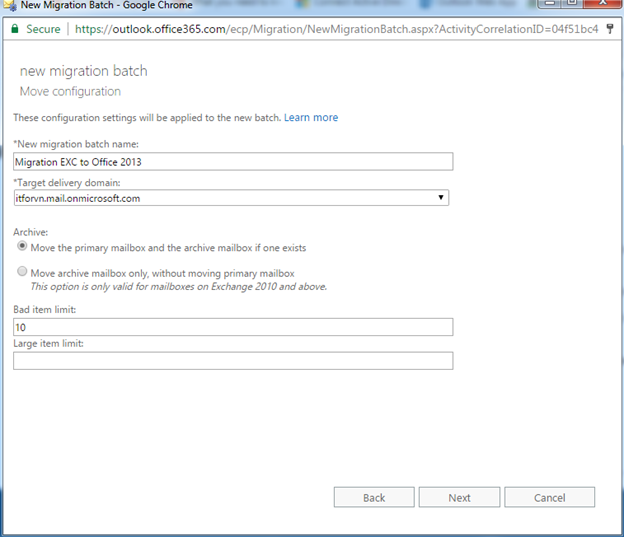Focus the New migration batch name field
Viewport: 624px width, 537px height.
click(x=233, y=161)
